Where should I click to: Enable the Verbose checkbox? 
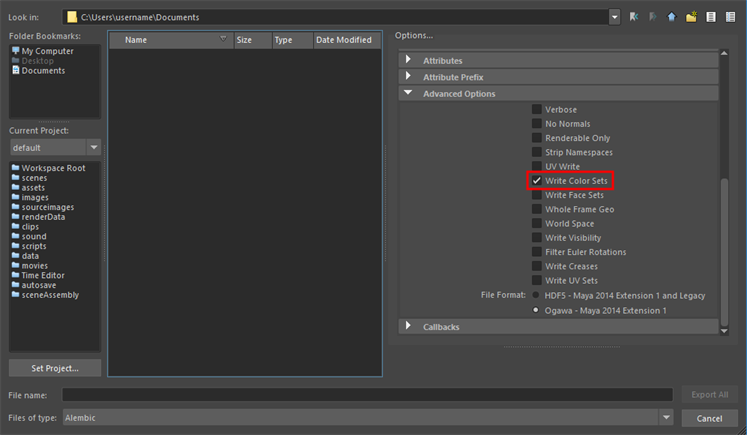[x=536, y=110]
